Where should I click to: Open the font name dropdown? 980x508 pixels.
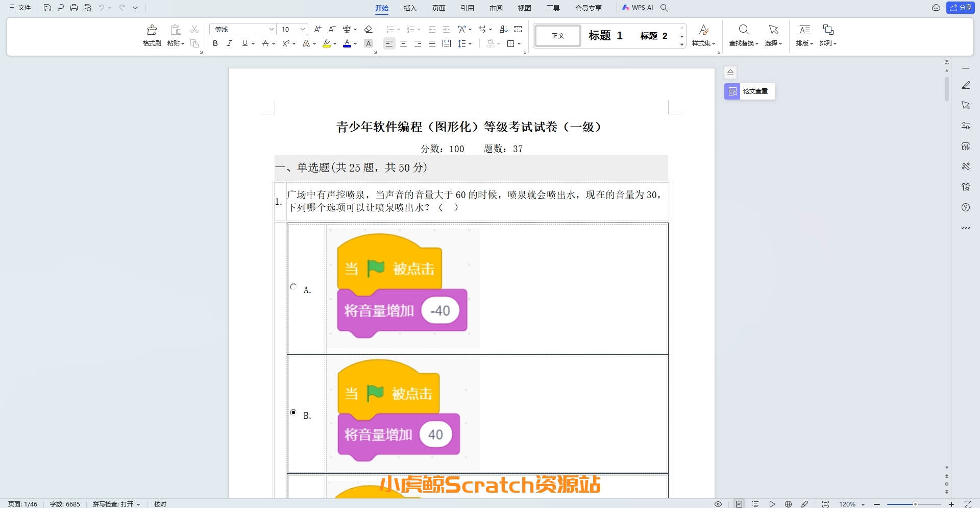(x=272, y=29)
